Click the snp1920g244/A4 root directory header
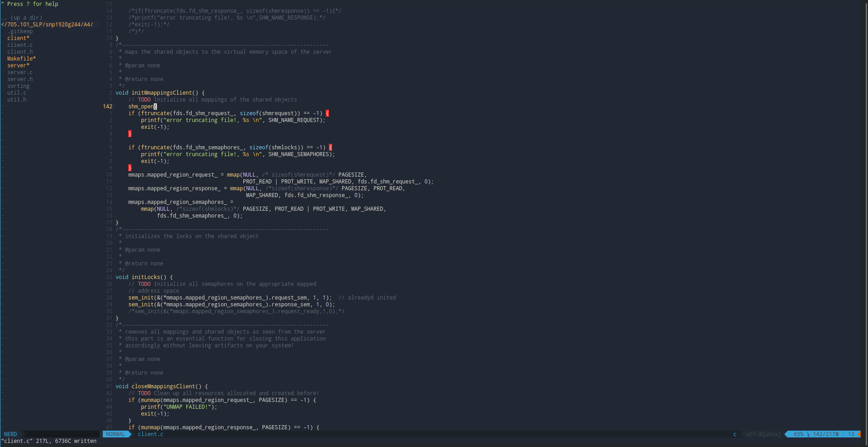The image size is (868, 447). click(47, 24)
